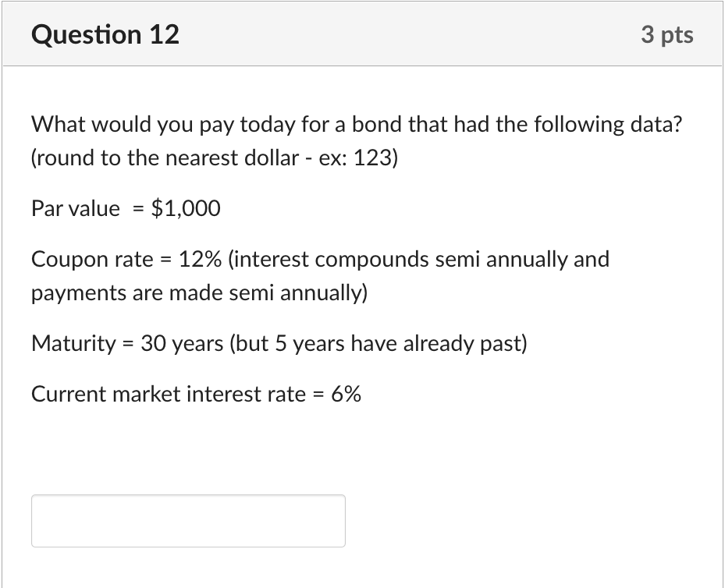Click the Maturity line of text
Image resolution: width=725 pixels, height=588 pixels.
(278, 343)
